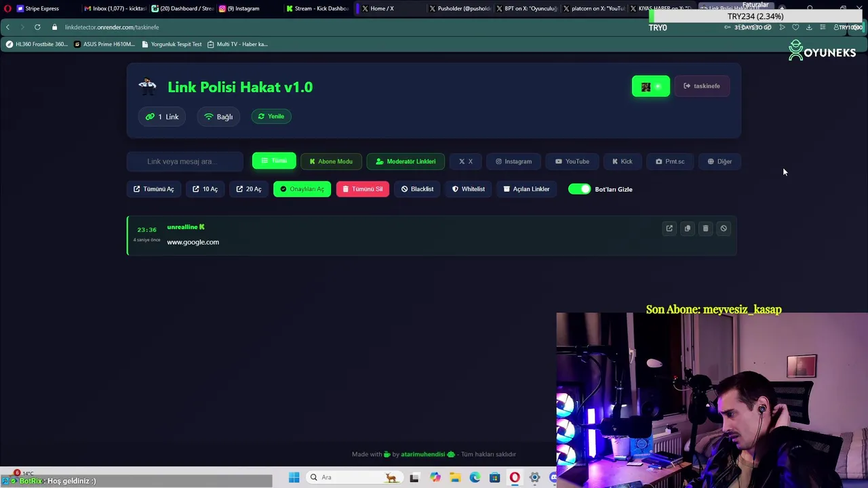Click Onaylıları Aç button
The image size is (868, 488).
click(302, 189)
